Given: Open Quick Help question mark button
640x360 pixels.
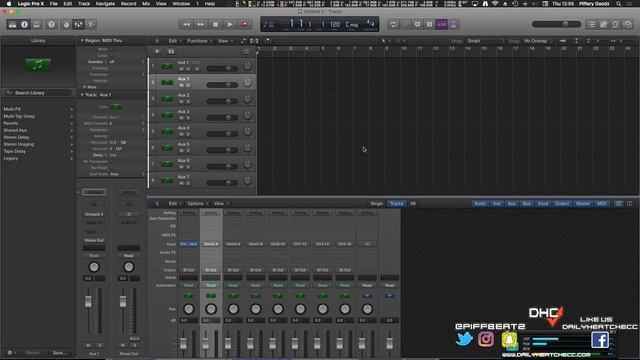Looking at the screenshot, I should 51,24.
